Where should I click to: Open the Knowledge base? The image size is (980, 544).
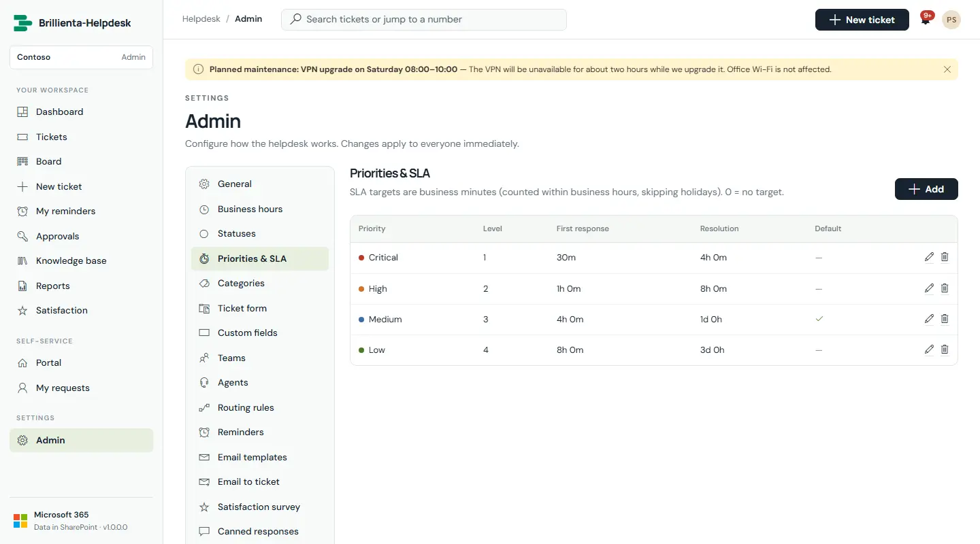pyautogui.click(x=81, y=260)
